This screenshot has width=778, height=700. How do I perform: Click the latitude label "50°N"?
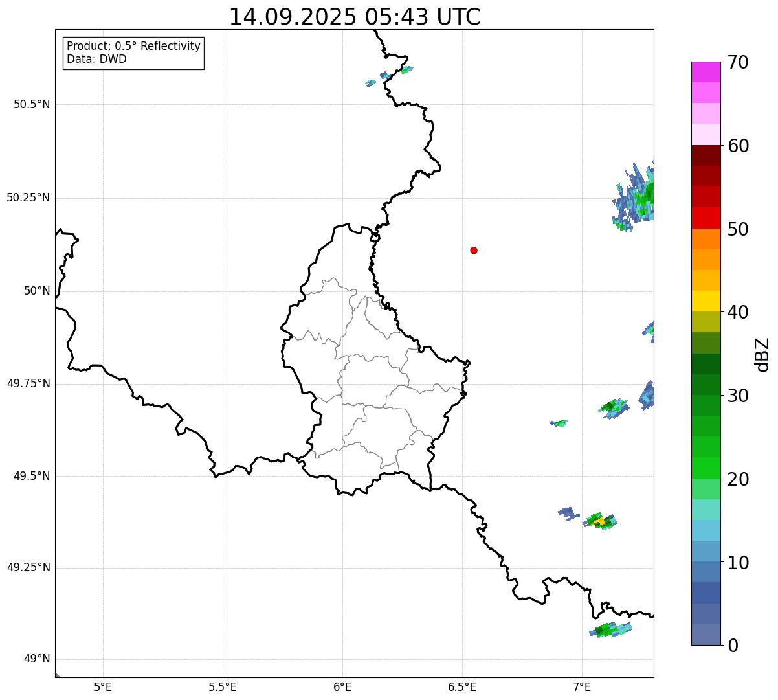(37, 291)
